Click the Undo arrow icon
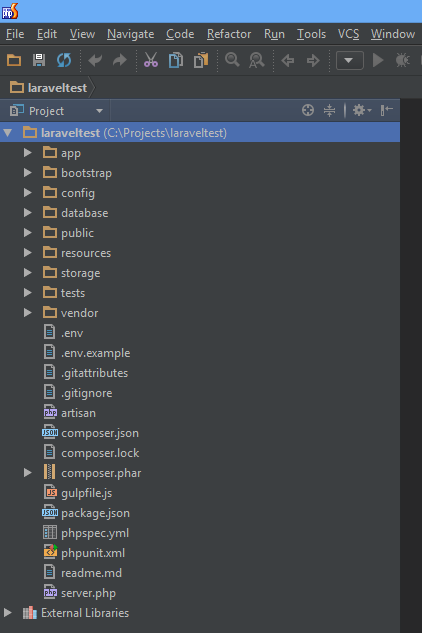The image size is (422, 633). (x=95, y=61)
